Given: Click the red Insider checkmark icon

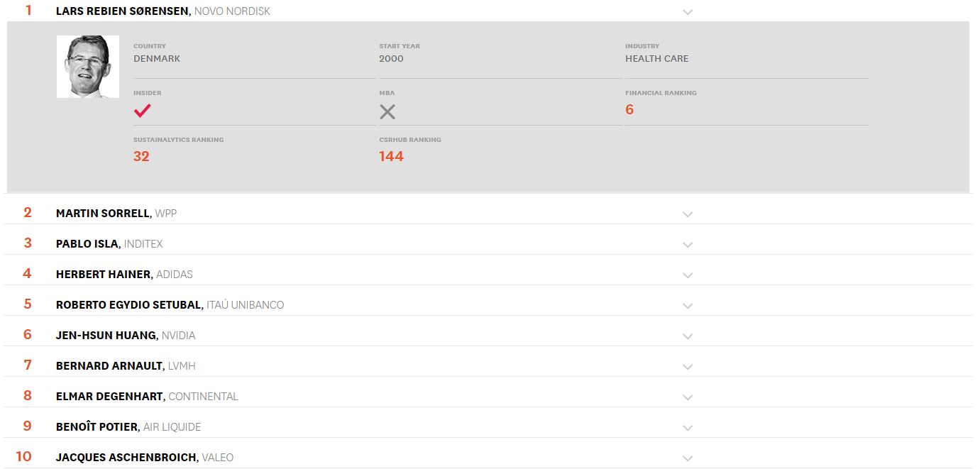Looking at the screenshot, I should tap(143, 111).
